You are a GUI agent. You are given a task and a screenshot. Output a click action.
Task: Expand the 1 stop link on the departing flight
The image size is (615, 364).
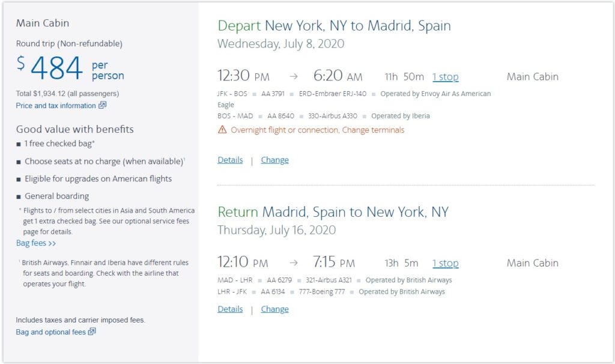pos(445,77)
